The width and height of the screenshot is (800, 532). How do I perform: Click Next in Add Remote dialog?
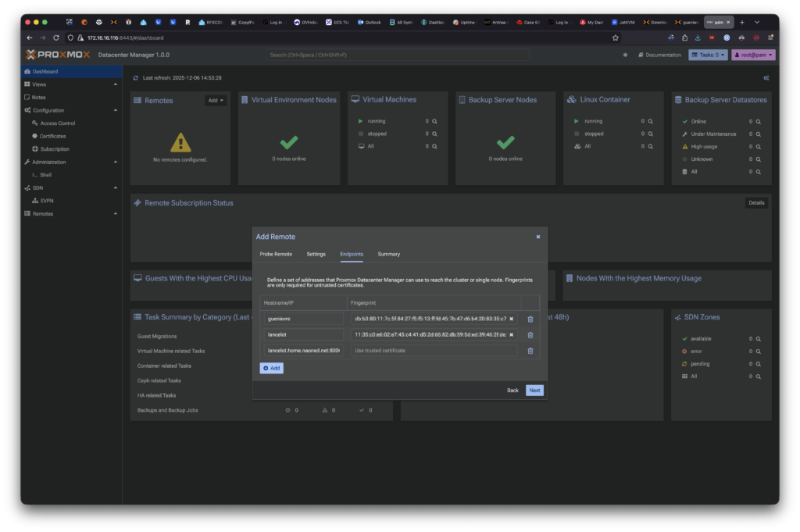click(534, 390)
